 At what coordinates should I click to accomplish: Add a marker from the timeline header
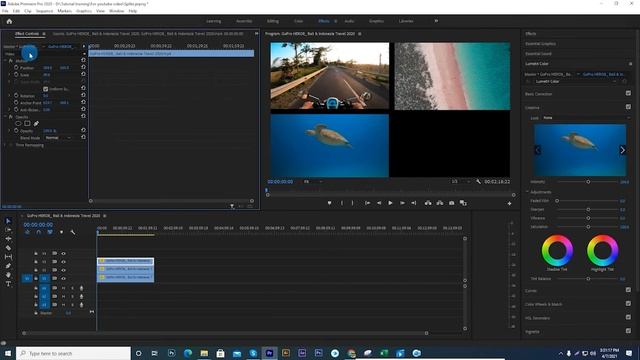coord(61,232)
